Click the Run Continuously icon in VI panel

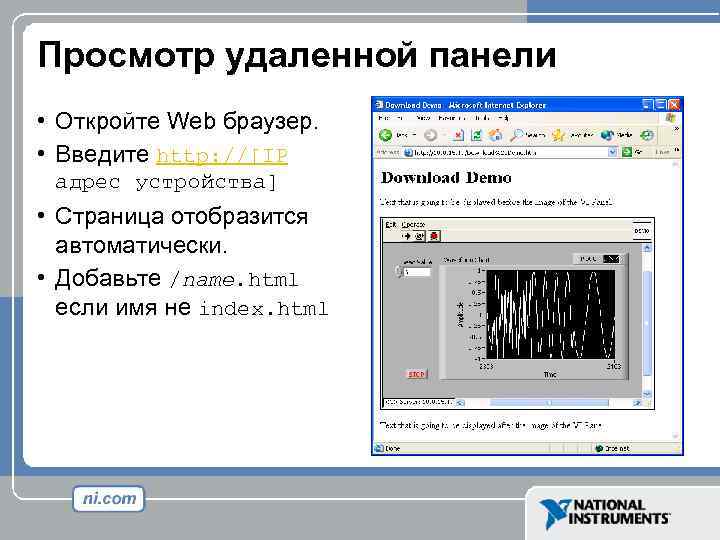(419, 236)
